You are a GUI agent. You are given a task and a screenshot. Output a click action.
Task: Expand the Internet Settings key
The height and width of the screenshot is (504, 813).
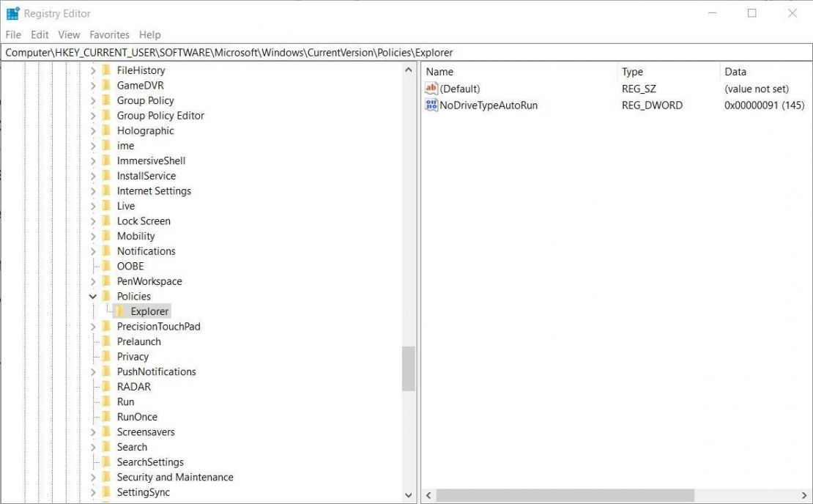pyautogui.click(x=92, y=190)
